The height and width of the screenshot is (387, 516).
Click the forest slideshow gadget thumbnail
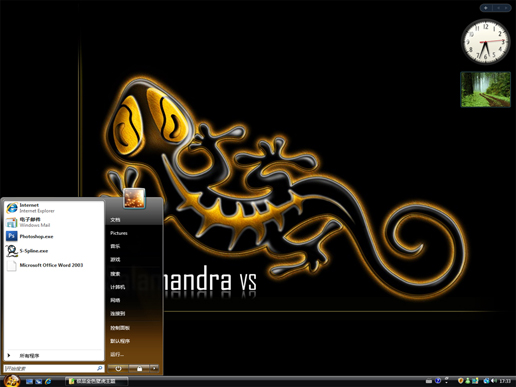485,89
